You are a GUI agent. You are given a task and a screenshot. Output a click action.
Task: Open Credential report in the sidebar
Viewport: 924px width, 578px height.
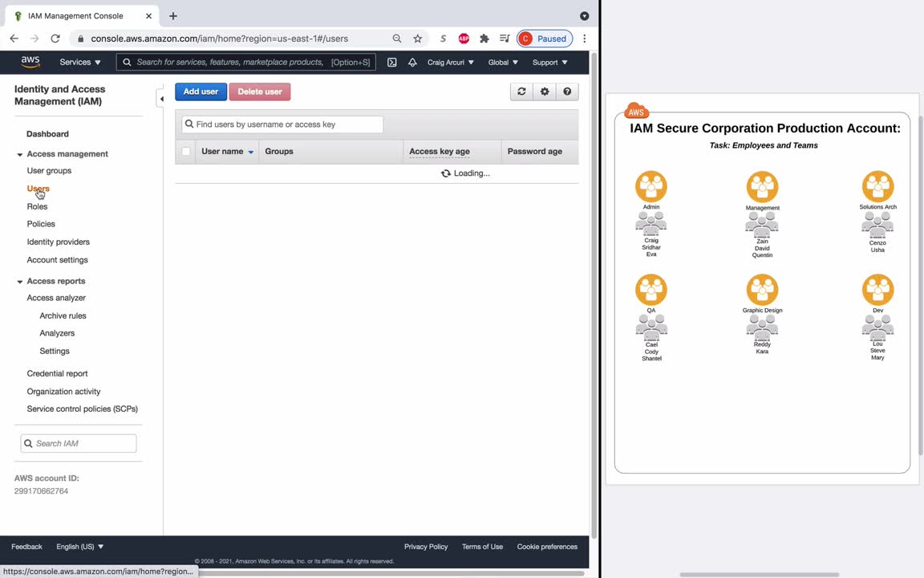[57, 374]
